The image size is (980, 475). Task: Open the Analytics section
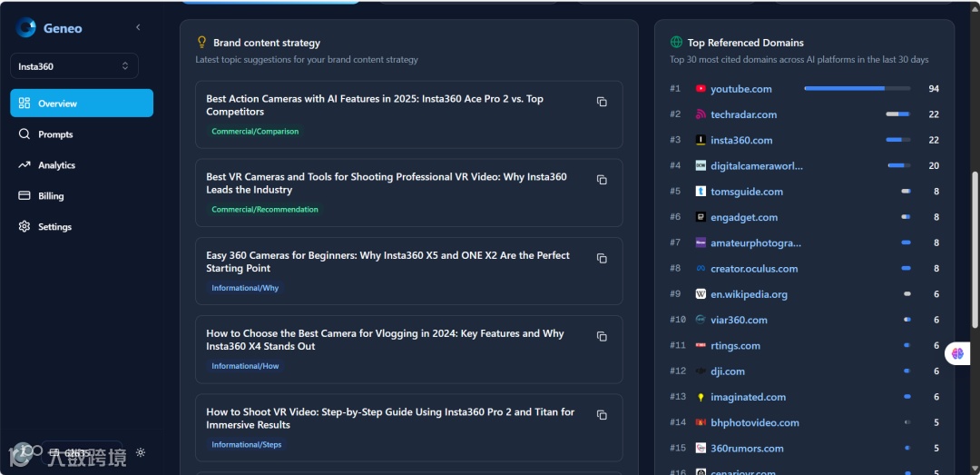82,165
